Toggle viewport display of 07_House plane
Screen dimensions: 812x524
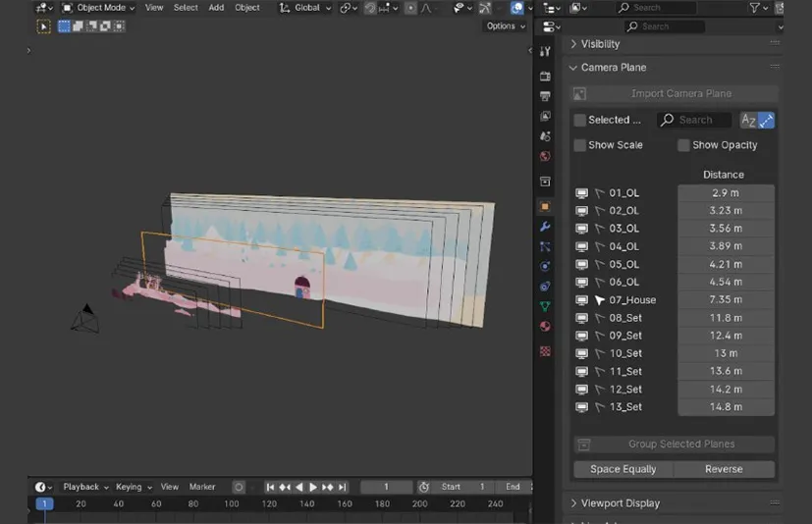(x=582, y=300)
